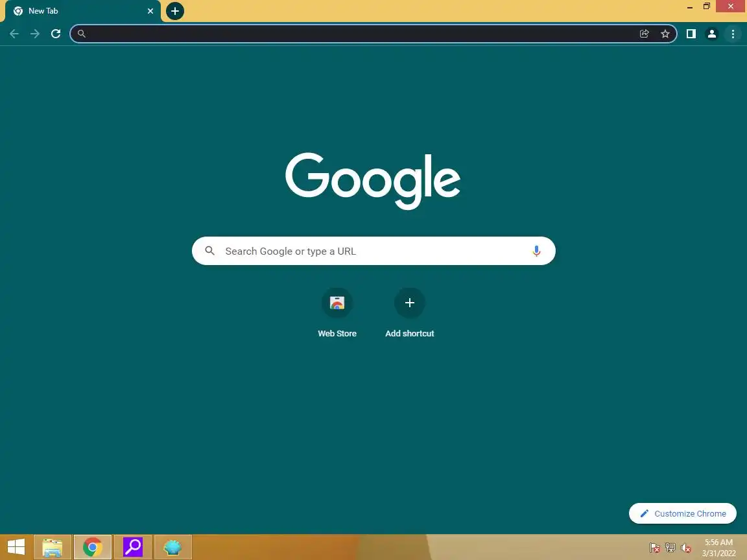Close the New Tab tab

[x=150, y=11]
